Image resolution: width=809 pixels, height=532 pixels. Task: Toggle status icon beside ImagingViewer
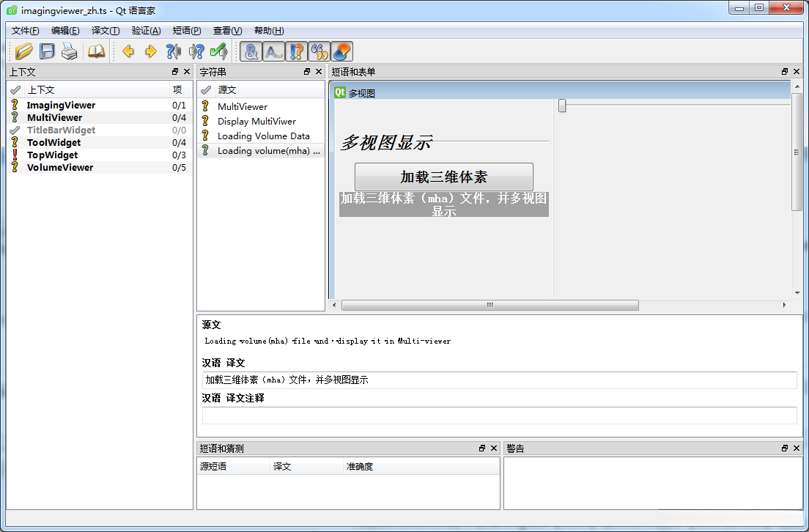click(15, 106)
